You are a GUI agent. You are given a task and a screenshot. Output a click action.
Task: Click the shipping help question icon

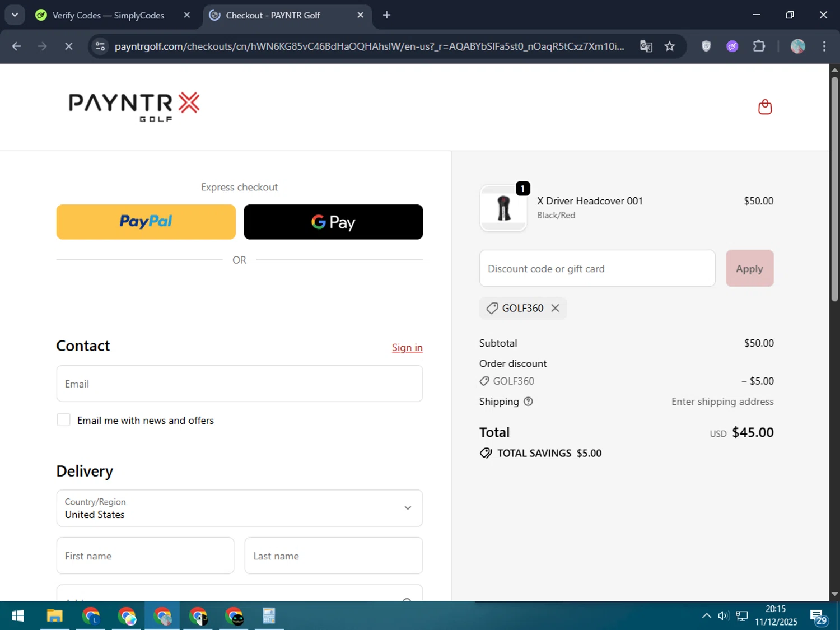pyautogui.click(x=528, y=402)
